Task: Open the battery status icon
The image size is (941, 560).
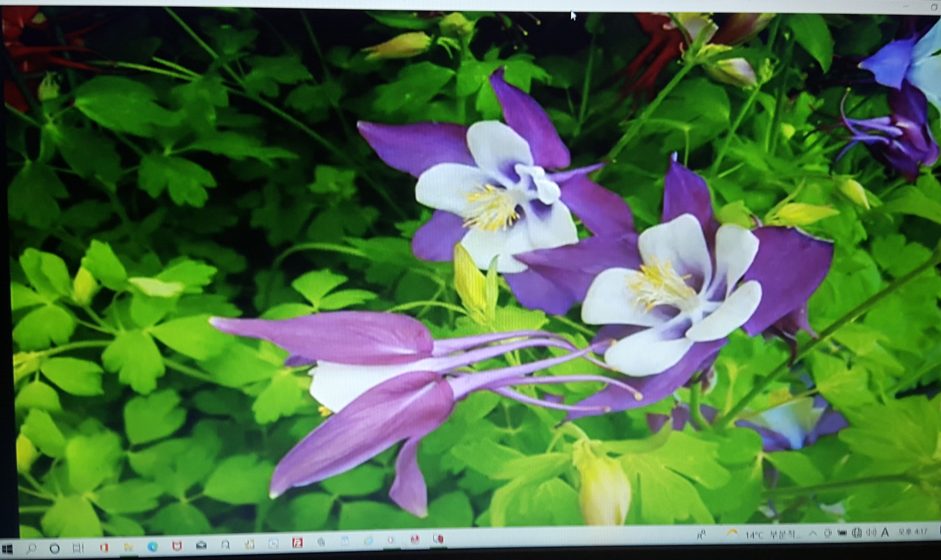Action: click(x=841, y=533)
